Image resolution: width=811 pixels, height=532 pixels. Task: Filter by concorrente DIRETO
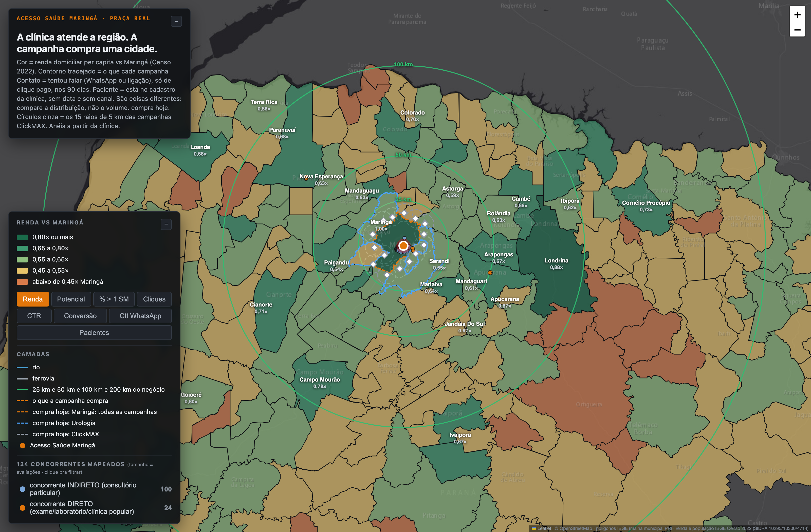click(94, 507)
